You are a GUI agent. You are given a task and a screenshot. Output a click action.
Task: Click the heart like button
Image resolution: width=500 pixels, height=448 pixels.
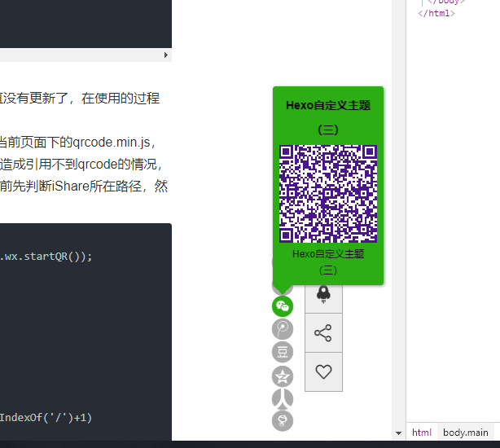coord(323,371)
